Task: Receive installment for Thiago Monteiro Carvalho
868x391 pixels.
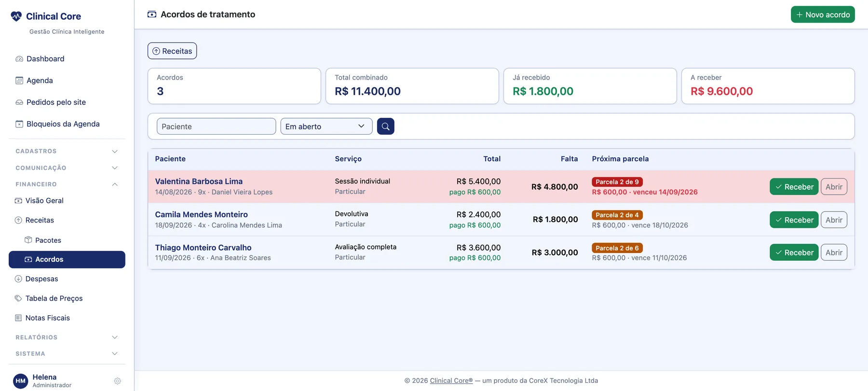Action: [794, 252]
